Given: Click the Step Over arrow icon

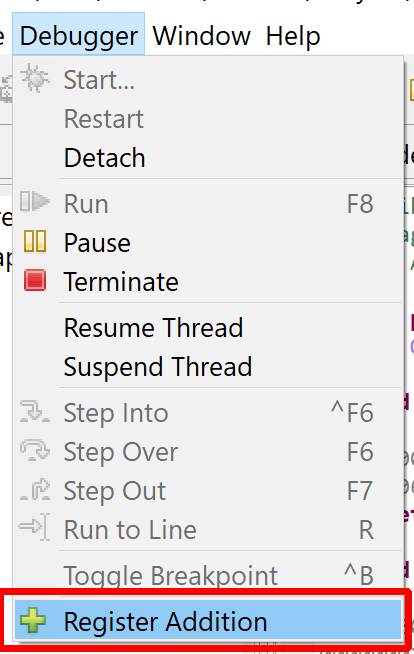Looking at the screenshot, I should [x=35, y=450].
